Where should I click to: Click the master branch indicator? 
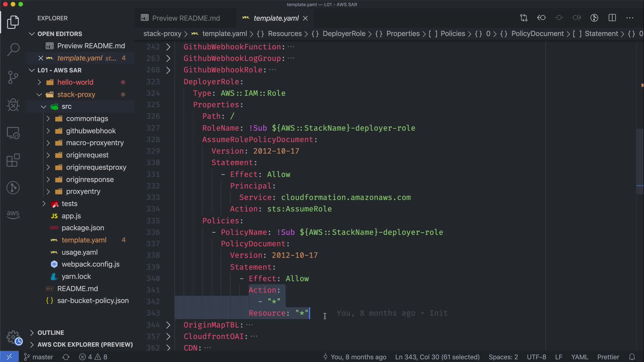point(39,357)
